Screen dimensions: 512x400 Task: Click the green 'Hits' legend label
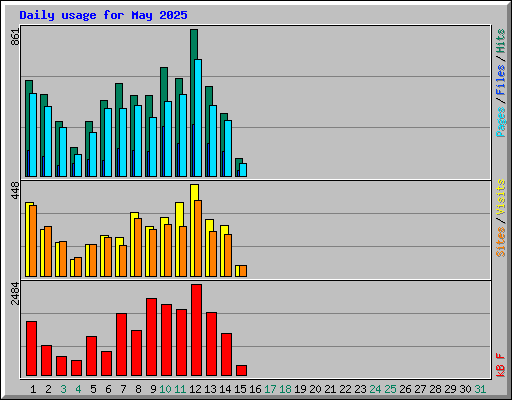(x=500, y=41)
